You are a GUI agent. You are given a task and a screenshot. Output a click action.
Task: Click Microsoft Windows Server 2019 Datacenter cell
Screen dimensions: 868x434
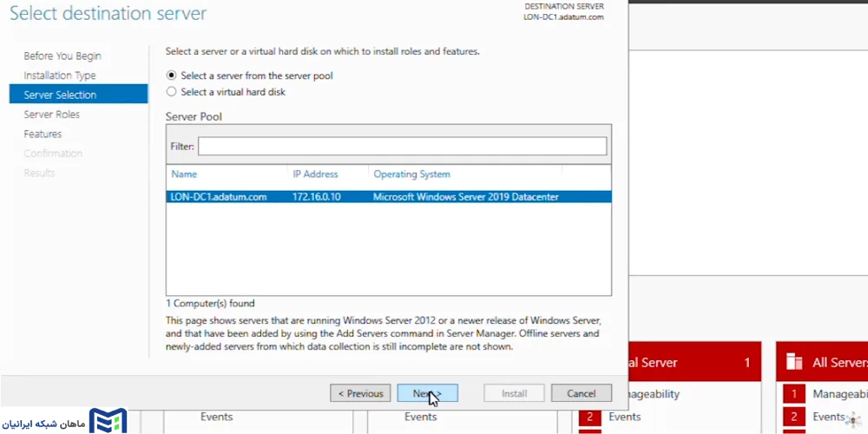pyautogui.click(x=465, y=196)
